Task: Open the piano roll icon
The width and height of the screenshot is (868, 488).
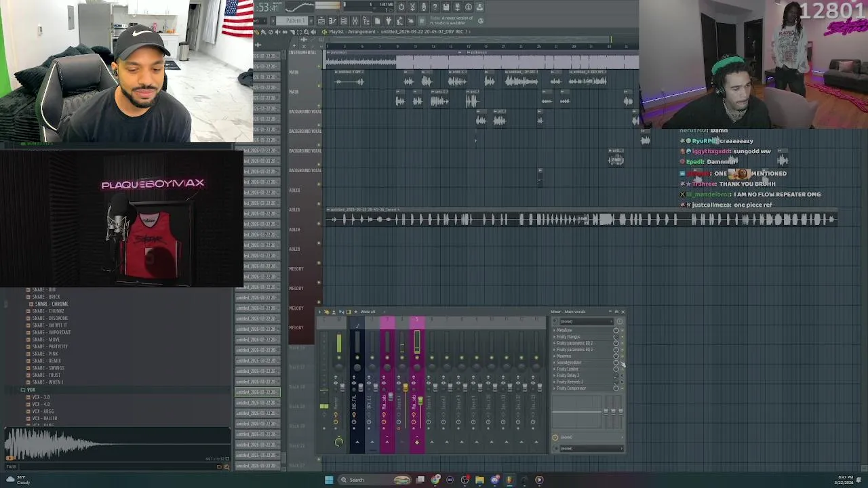Action: coord(333,21)
